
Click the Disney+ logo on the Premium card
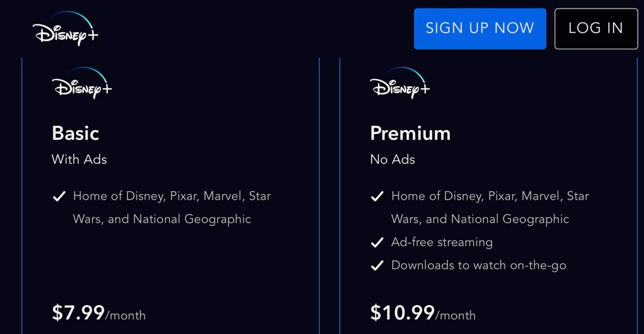[x=399, y=85]
